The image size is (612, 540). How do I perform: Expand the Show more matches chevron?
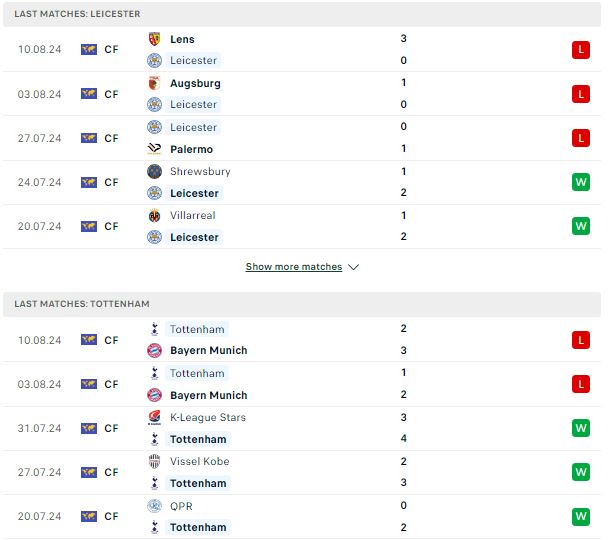click(353, 267)
